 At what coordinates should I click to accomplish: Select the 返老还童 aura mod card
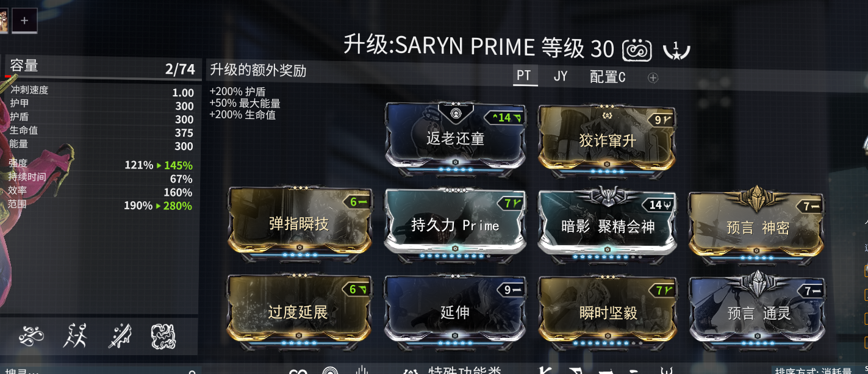coord(455,138)
